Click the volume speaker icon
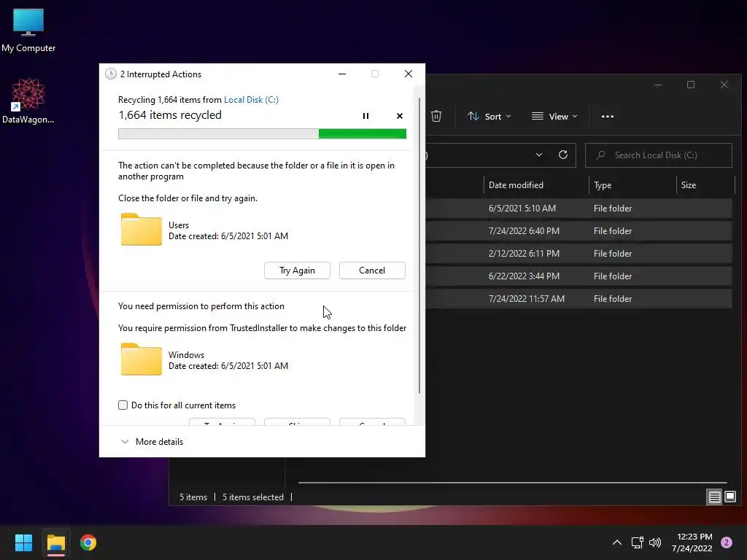747x560 pixels. pos(655,542)
